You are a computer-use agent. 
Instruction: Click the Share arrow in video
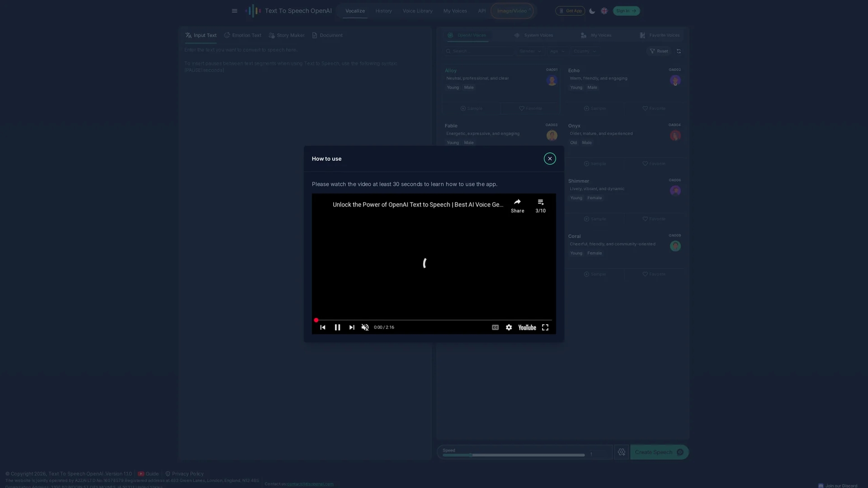(517, 205)
